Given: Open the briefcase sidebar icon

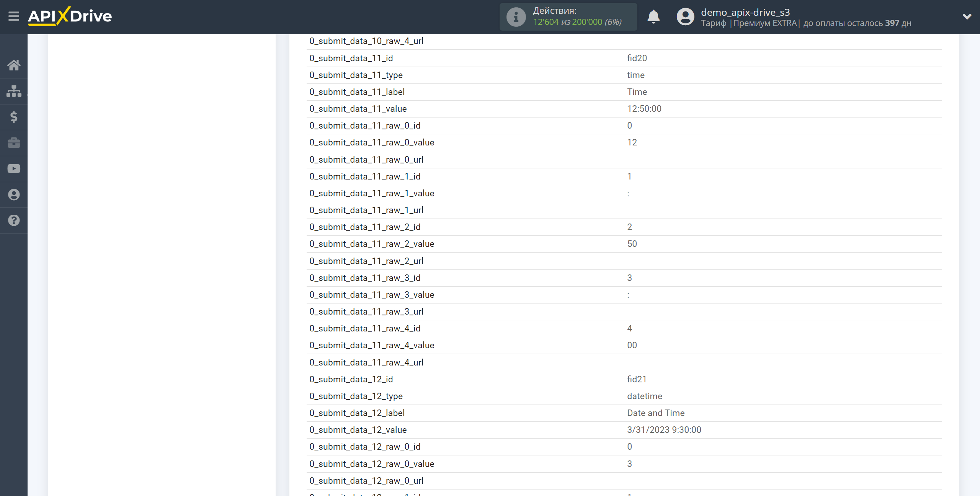Looking at the screenshot, I should pos(14,143).
